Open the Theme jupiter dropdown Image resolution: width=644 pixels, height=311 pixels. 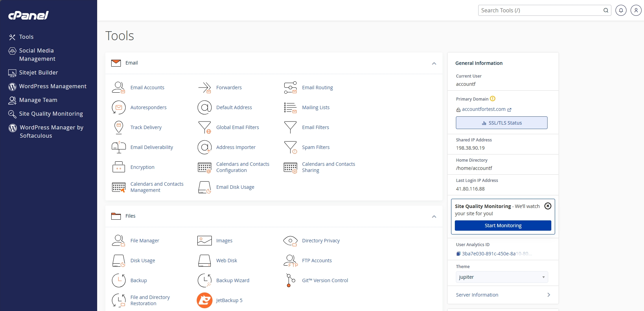point(502,277)
